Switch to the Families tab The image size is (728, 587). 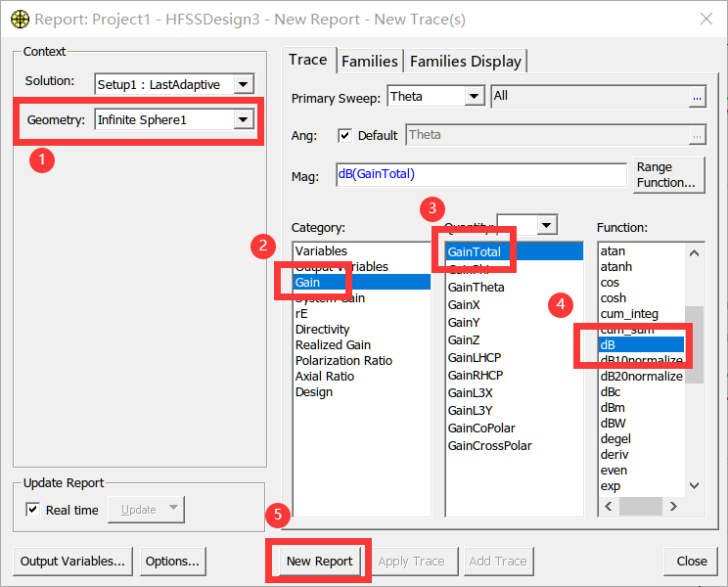coord(370,62)
